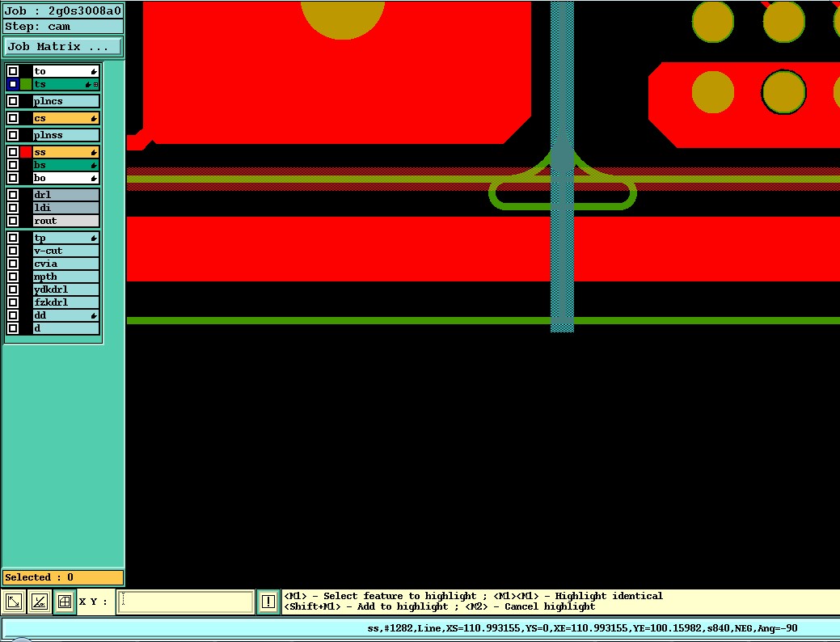840x642 pixels.
Task: Choose the ldi layer name
Action: pyautogui.click(x=66, y=208)
